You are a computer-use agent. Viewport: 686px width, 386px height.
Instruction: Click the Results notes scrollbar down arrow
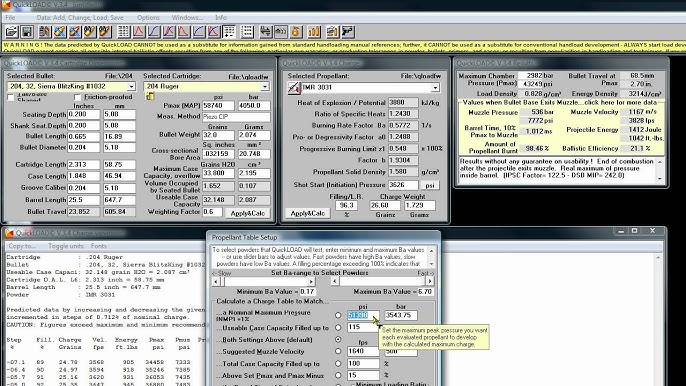pyautogui.click(x=660, y=178)
